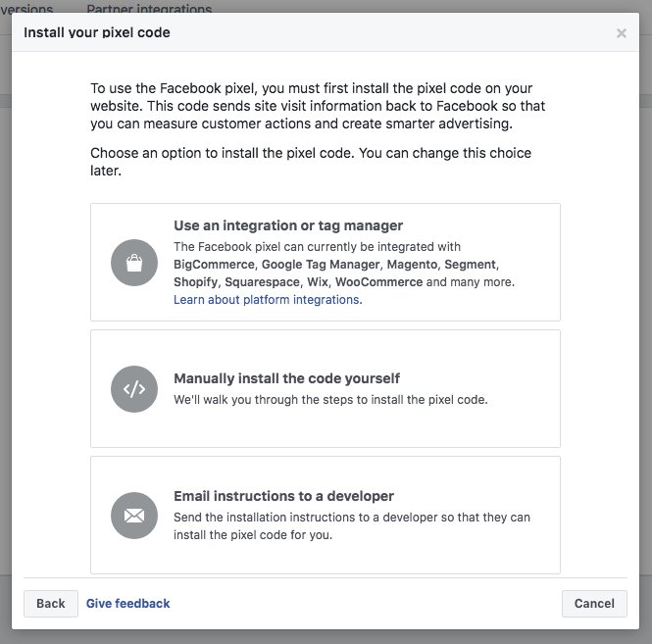Close the Install your pixel code dialog

(x=622, y=33)
